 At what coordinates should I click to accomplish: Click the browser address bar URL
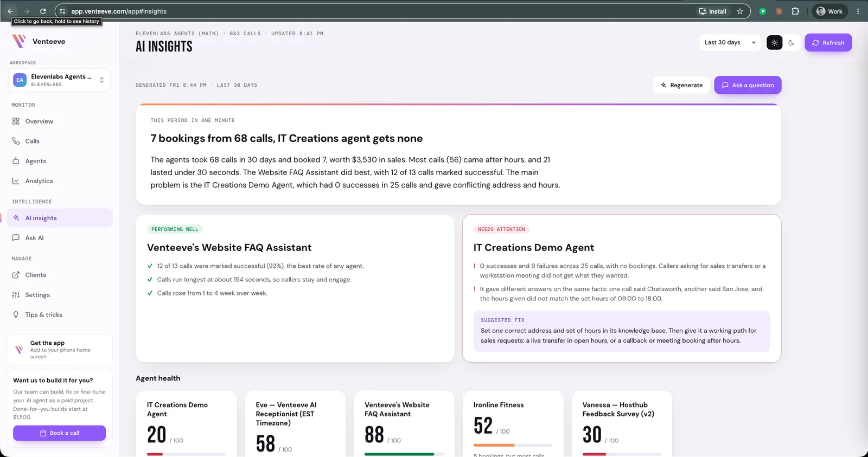click(119, 11)
